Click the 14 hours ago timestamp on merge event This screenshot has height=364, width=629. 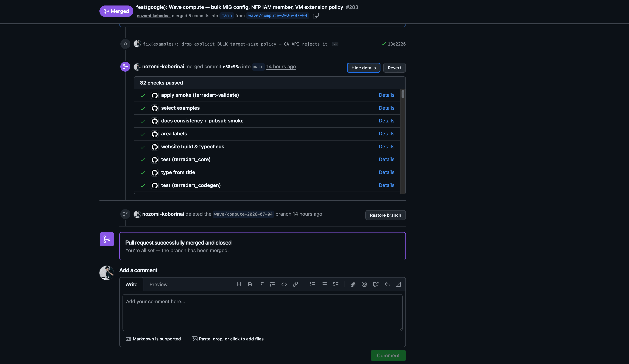click(281, 67)
